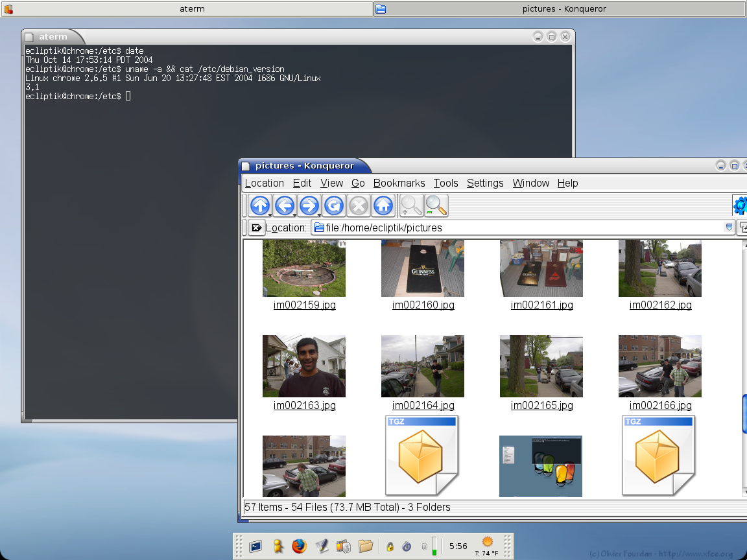Open the Bookmarks menu
This screenshot has height=560, width=747.
click(x=399, y=183)
